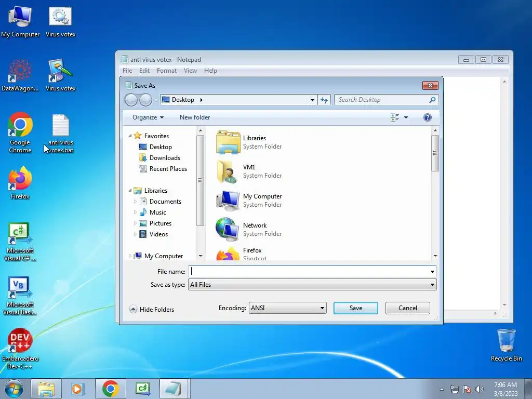Click the volume speaker tray icon

pyautogui.click(x=480, y=389)
